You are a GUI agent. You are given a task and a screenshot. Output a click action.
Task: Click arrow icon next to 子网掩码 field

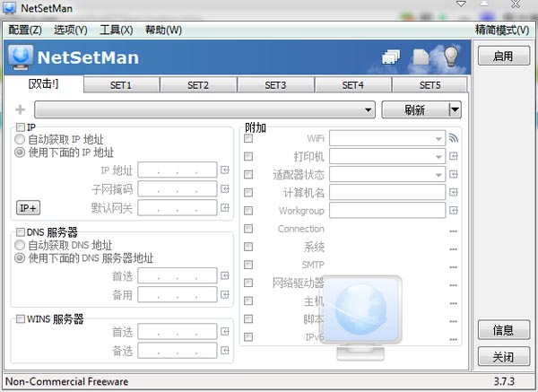[225, 188]
